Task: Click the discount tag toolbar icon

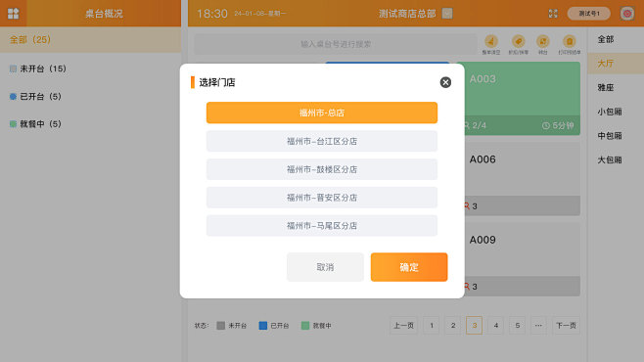Action: click(519, 44)
